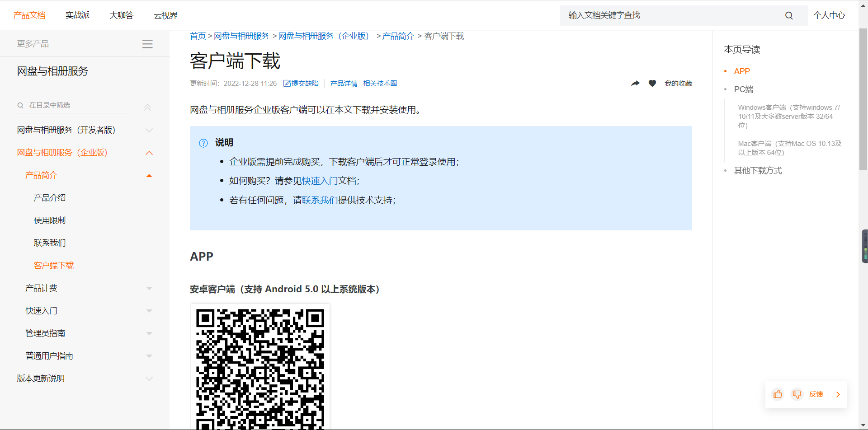The image size is (868, 430).
Task: Collapse the 产品简介 tree arrow
Action: 149,175
